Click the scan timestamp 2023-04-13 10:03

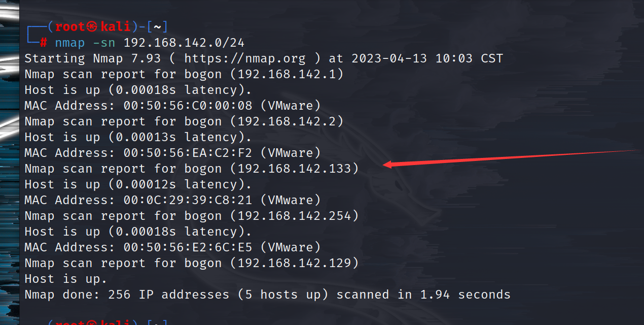[x=412, y=58]
